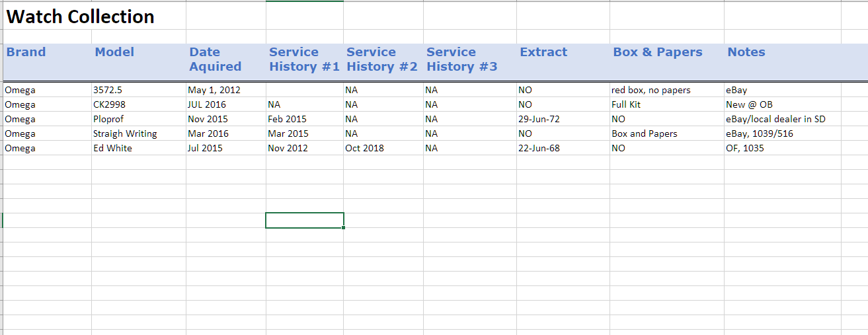Select the 'red box, no papers' cell
The image size is (868, 335).
pyautogui.click(x=651, y=91)
